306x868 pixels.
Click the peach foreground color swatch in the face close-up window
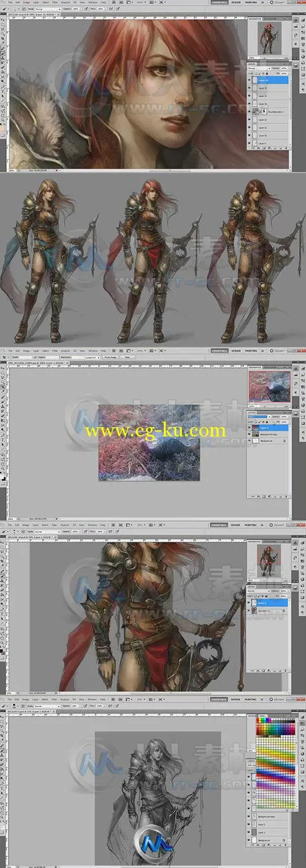pyautogui.click(x=1, y=130)
